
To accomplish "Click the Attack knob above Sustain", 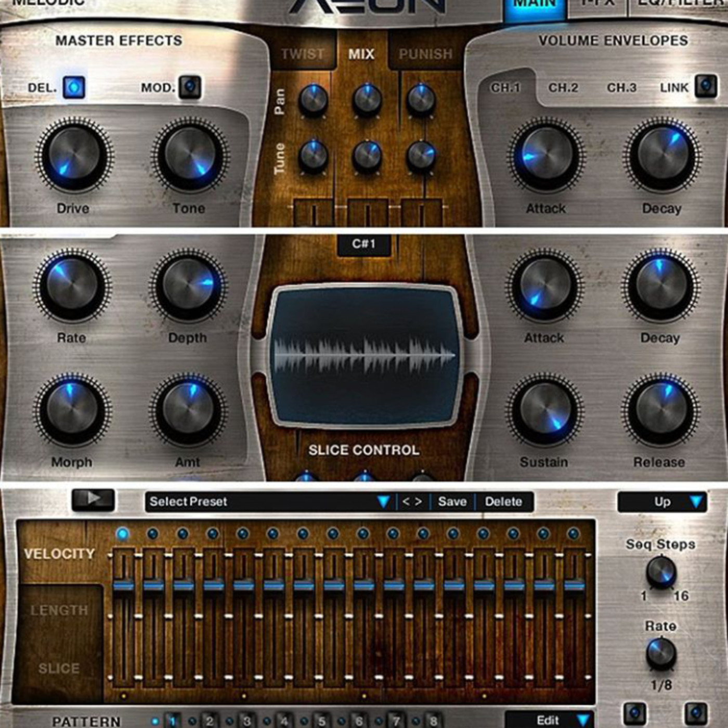I will point(545,286).
